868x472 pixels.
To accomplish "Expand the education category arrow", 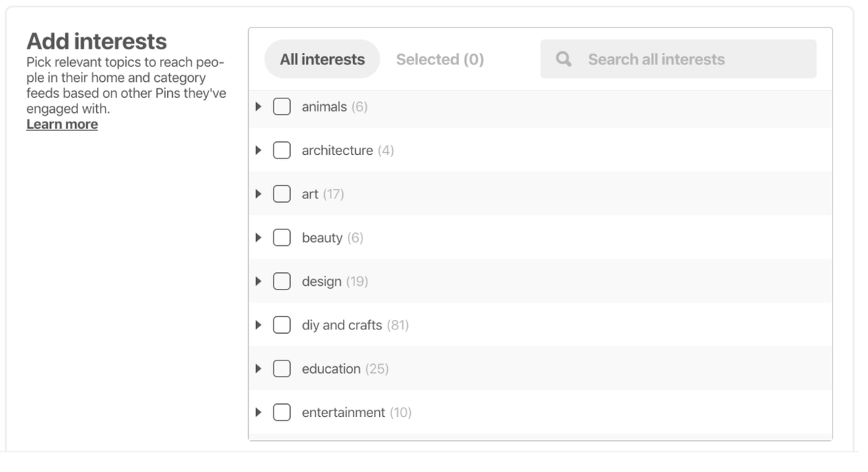I will pyautogui.click(x=258, y=368).
